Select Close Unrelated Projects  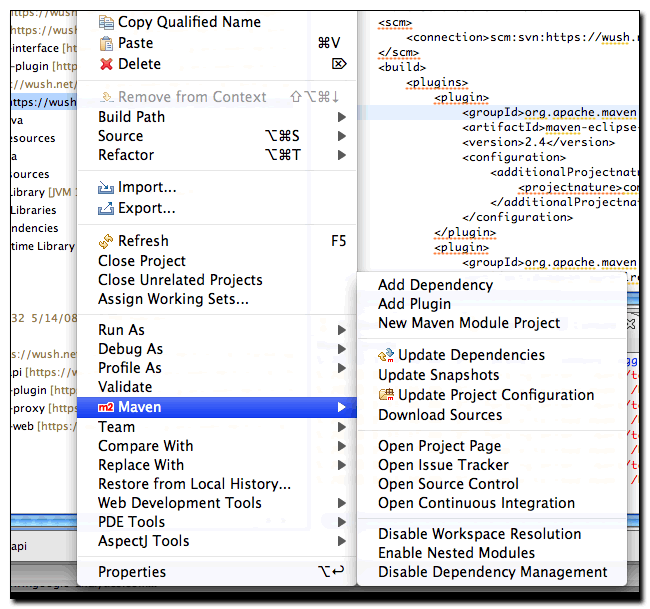coord(180,280)
